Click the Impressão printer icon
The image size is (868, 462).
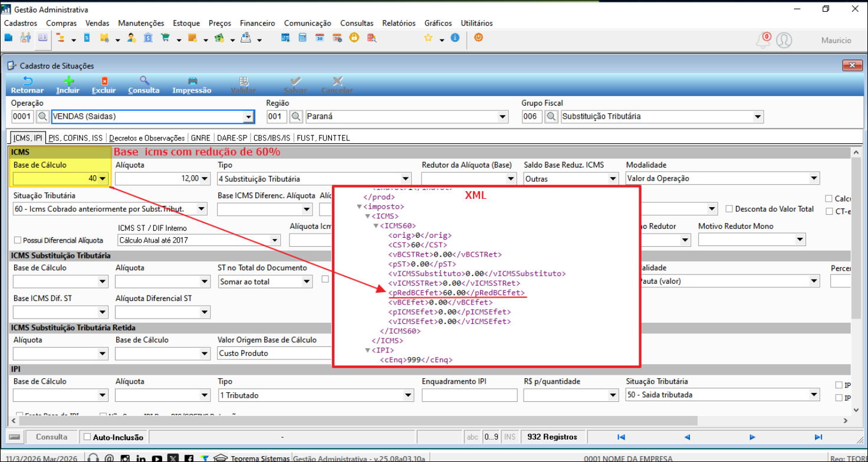(192, 81)
